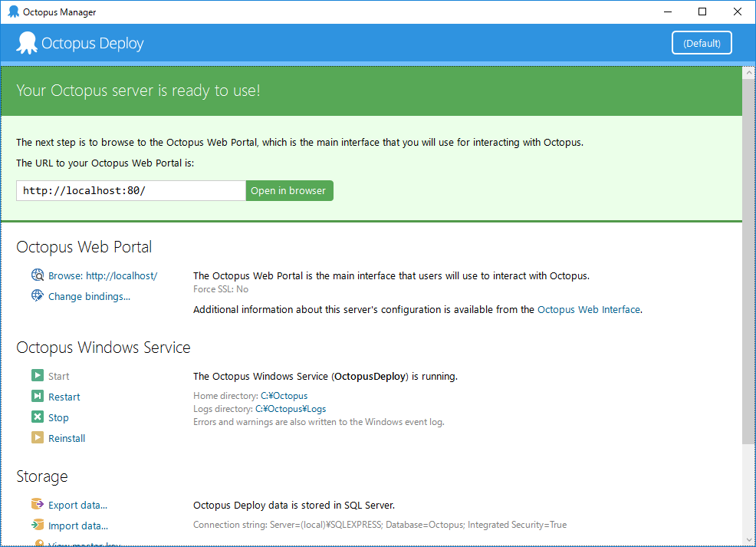Click the green Restart service icon
This screenshot has height=547, width=756.
coord(38,396)
